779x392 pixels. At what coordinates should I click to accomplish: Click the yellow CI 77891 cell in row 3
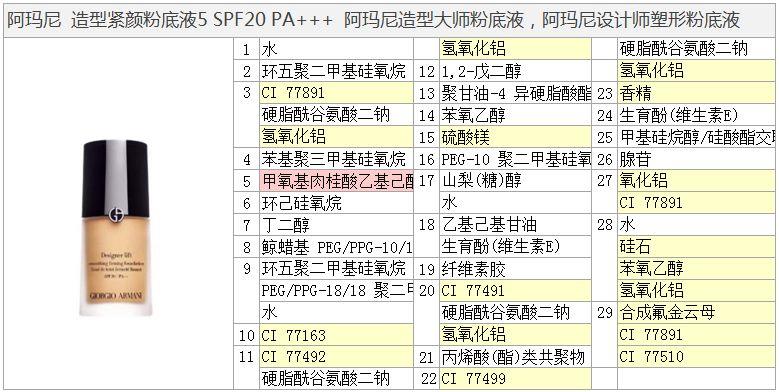point(336,93)
